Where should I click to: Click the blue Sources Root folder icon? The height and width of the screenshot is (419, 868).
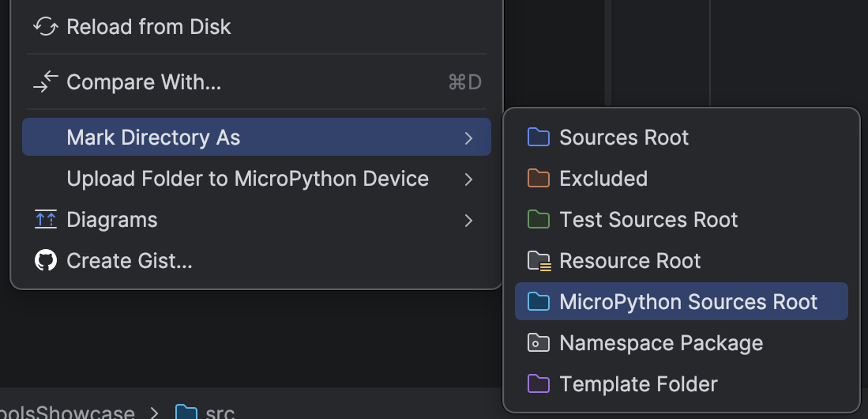coord(538,138)
